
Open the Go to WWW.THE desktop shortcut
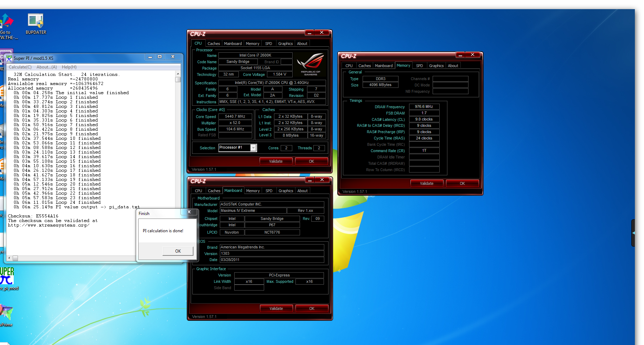point(6,26)
